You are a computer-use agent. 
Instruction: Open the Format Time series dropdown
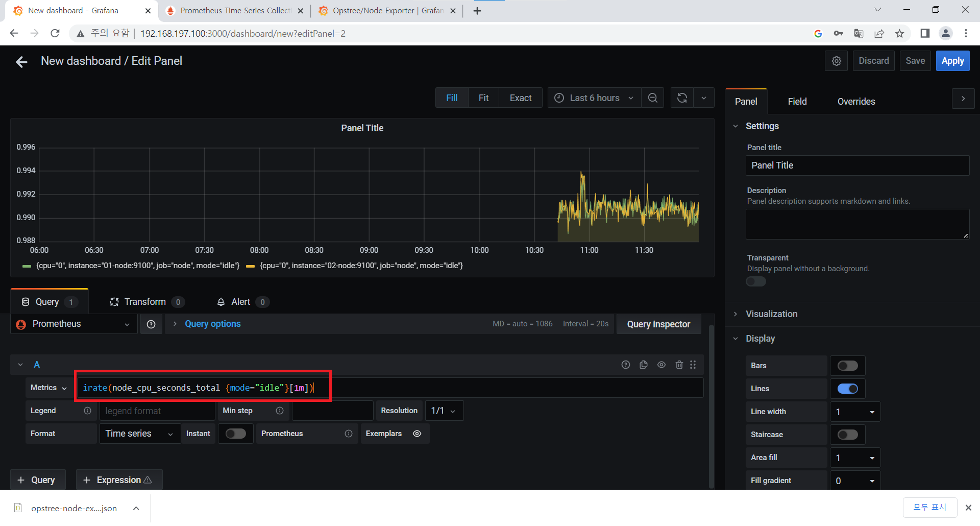point(140,434)
